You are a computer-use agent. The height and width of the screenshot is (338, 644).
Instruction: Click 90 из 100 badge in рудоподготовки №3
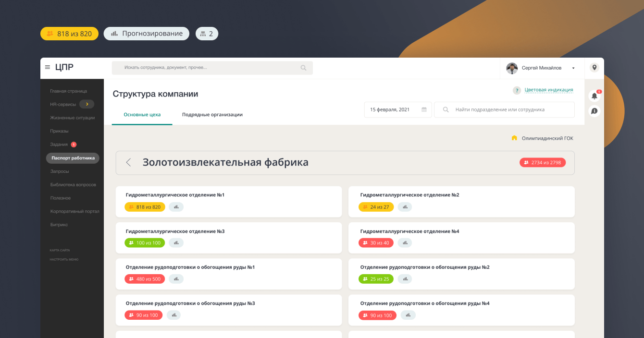pos(143,315)
